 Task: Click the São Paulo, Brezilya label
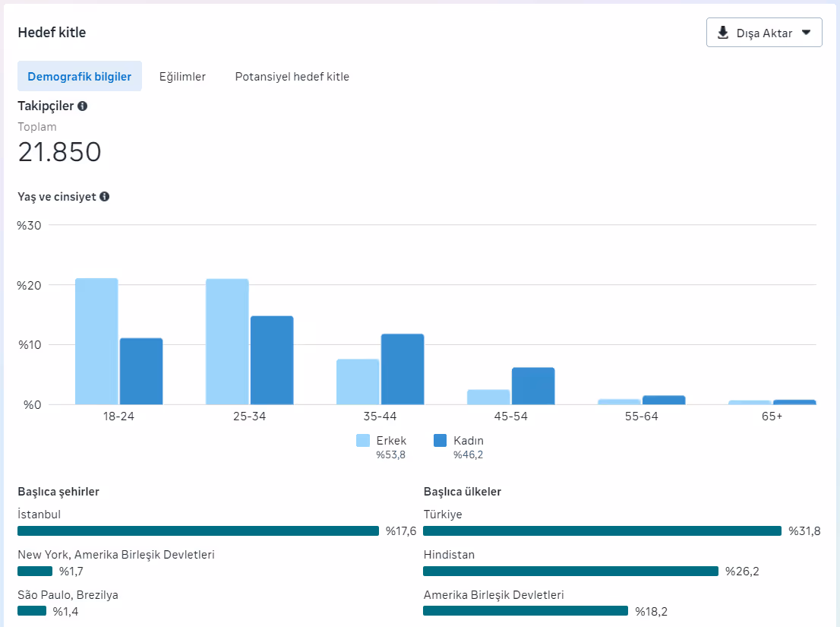[68, 595]
